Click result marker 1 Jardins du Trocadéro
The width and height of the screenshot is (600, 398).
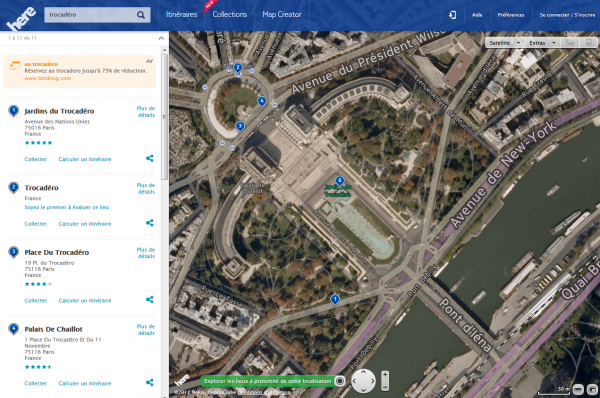coord(13,111)
